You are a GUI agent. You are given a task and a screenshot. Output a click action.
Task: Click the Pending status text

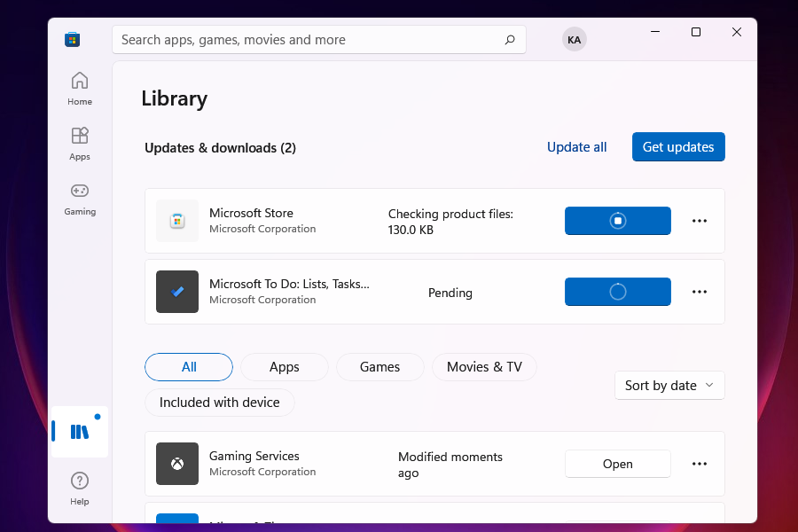click(x=450, y=293)
